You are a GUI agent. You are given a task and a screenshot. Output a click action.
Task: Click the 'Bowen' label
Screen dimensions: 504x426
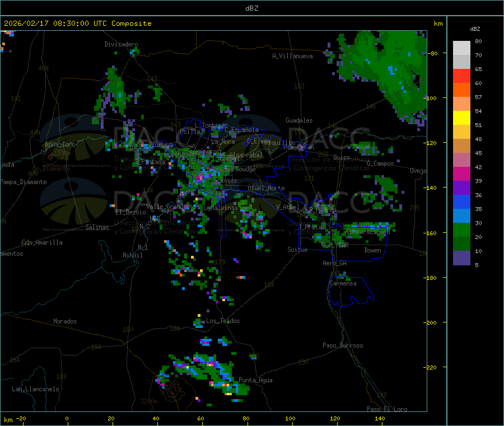click(373, 250)
